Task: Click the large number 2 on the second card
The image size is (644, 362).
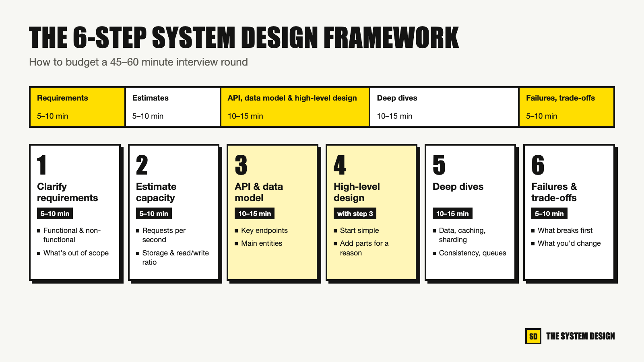Action: pyautogui.click(x=142, y=165)
